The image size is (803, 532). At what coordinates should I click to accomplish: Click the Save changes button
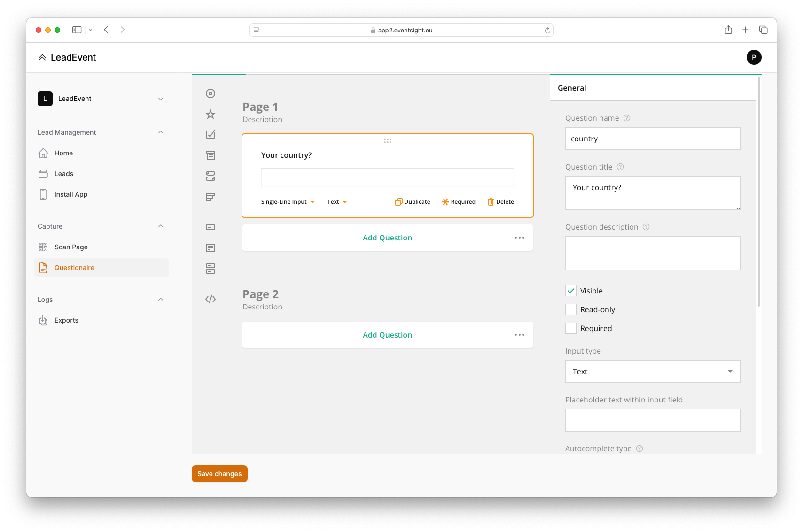(x=219, y=474)
